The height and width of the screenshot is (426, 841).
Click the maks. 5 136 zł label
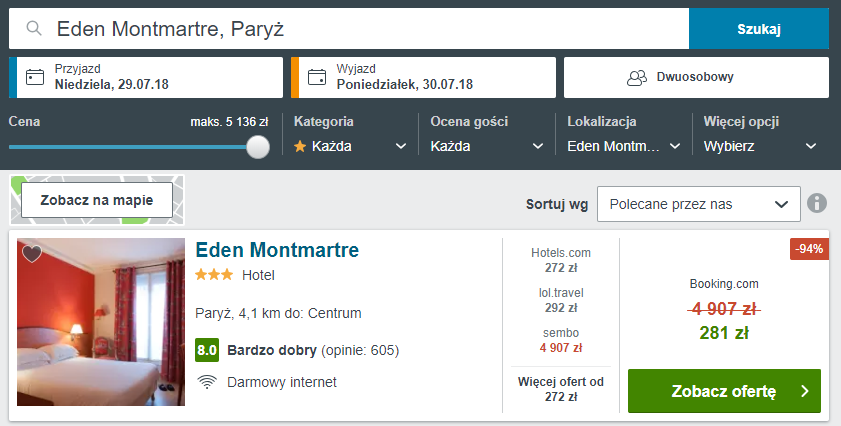coord(229,122)
